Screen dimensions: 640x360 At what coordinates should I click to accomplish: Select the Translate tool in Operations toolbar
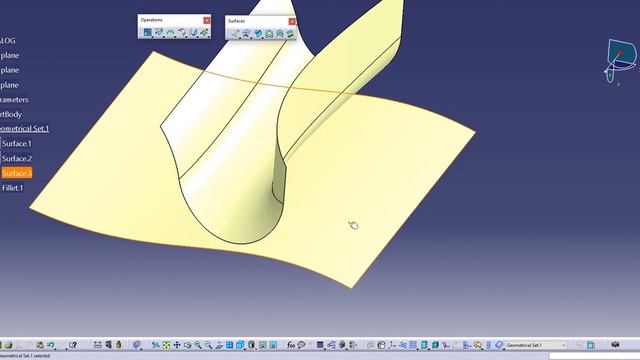[193, 33]
